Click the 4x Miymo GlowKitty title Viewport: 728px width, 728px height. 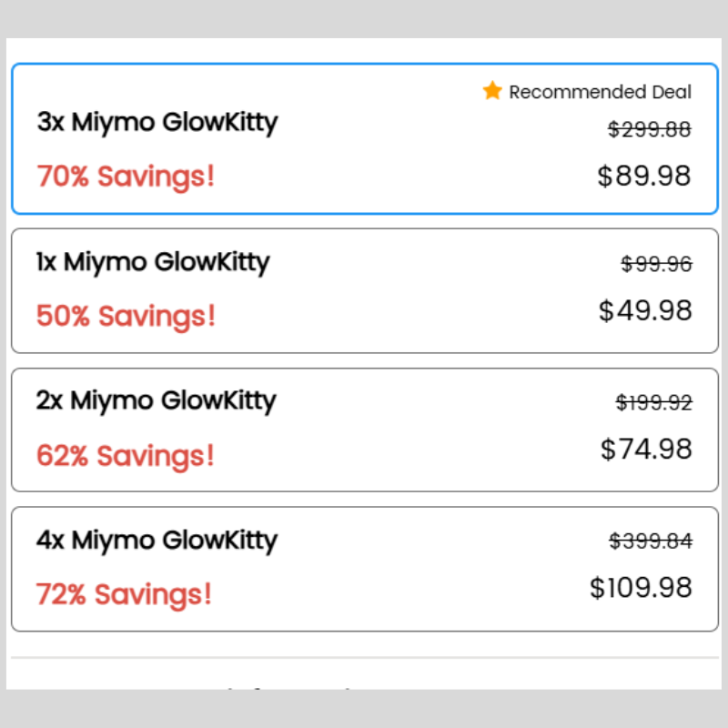pos(157,540)
